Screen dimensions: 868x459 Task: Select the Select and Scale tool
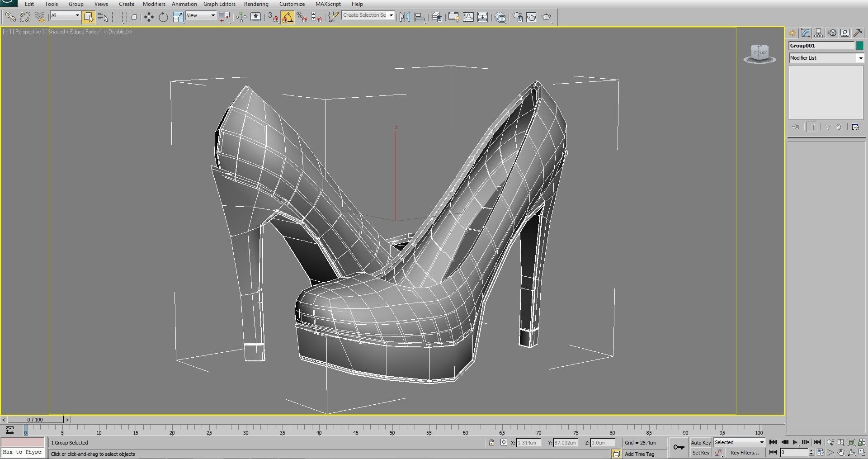(178, 17)
